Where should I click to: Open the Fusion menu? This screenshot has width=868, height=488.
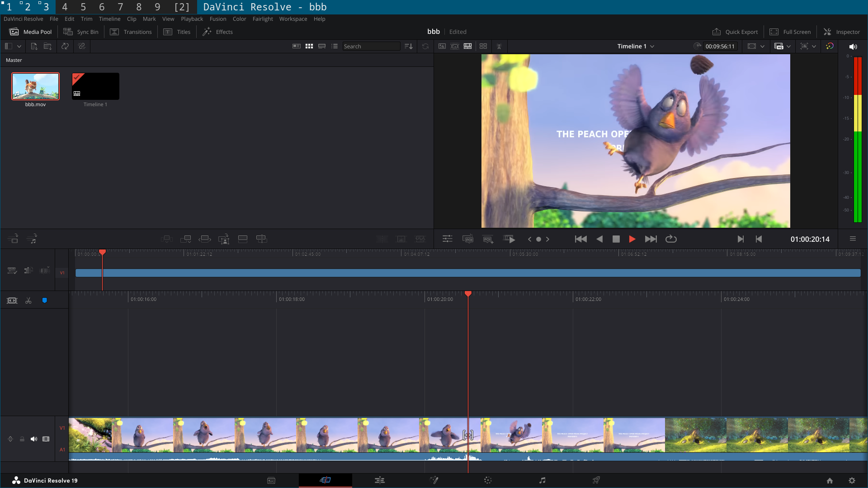218,19
